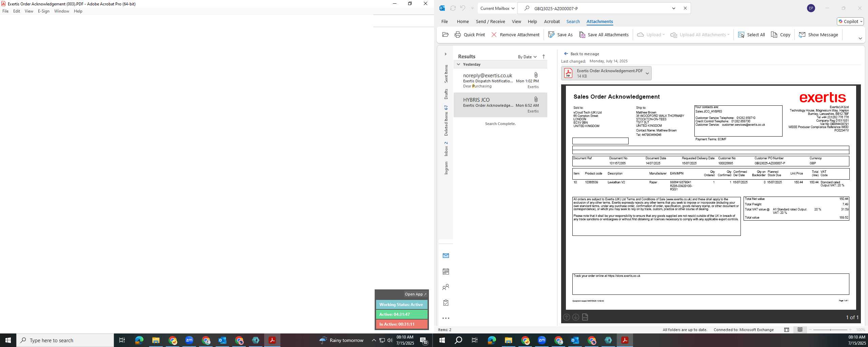Image resolution: width=868 pixels, height=347 pixels.
Task: Open the Search ribbon tab
Action: [573, 21]
